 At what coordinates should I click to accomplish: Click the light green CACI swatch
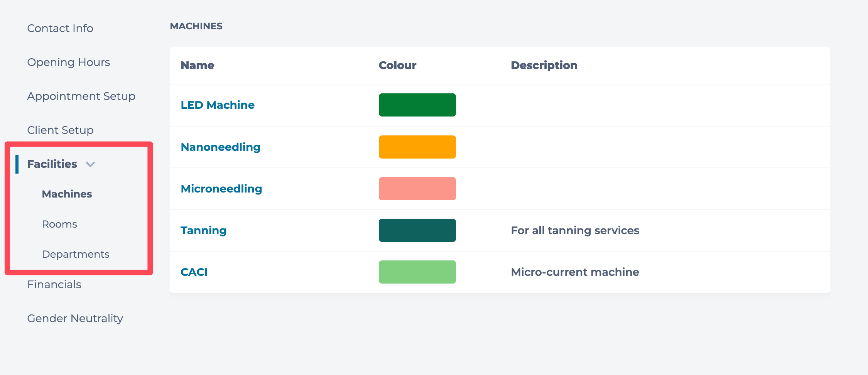[x=417, y=272]
